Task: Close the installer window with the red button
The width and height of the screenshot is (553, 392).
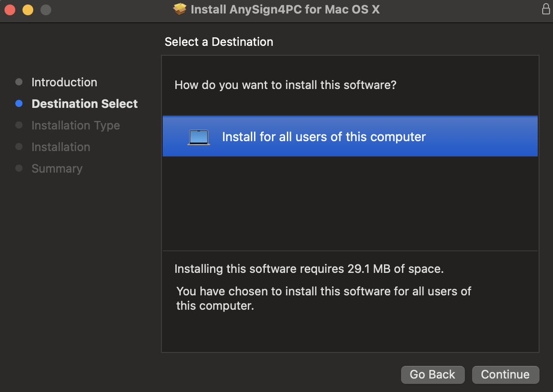Action: [x=10, y=9]
